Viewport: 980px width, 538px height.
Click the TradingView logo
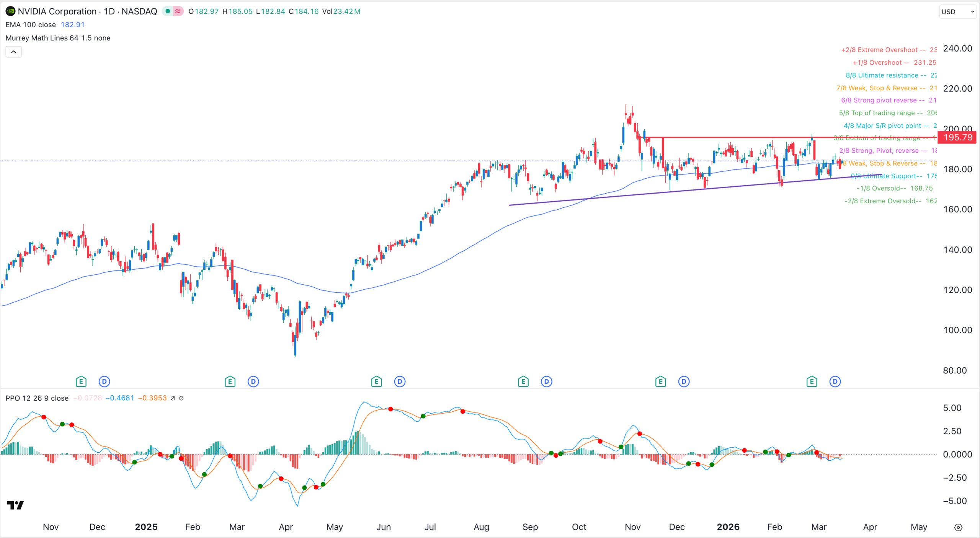tap(15, 505)
